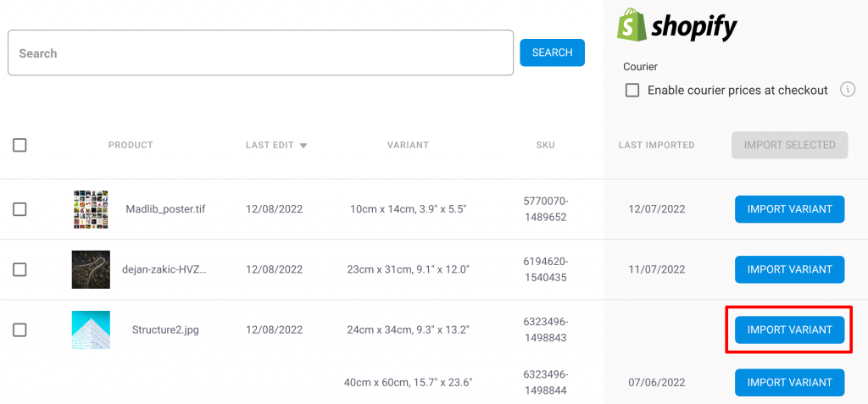Click the Last Edit sort arrow
Viewport: 868px width, 404px height.
point(303,146)
